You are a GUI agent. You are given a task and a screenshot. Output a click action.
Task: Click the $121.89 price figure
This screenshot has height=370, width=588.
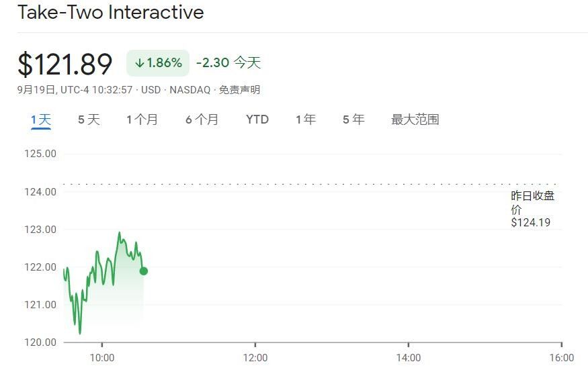(65, 64)
